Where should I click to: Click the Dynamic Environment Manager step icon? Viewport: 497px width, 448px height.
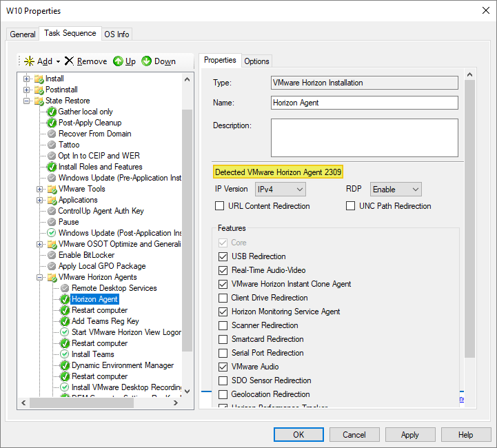[65, 365]
